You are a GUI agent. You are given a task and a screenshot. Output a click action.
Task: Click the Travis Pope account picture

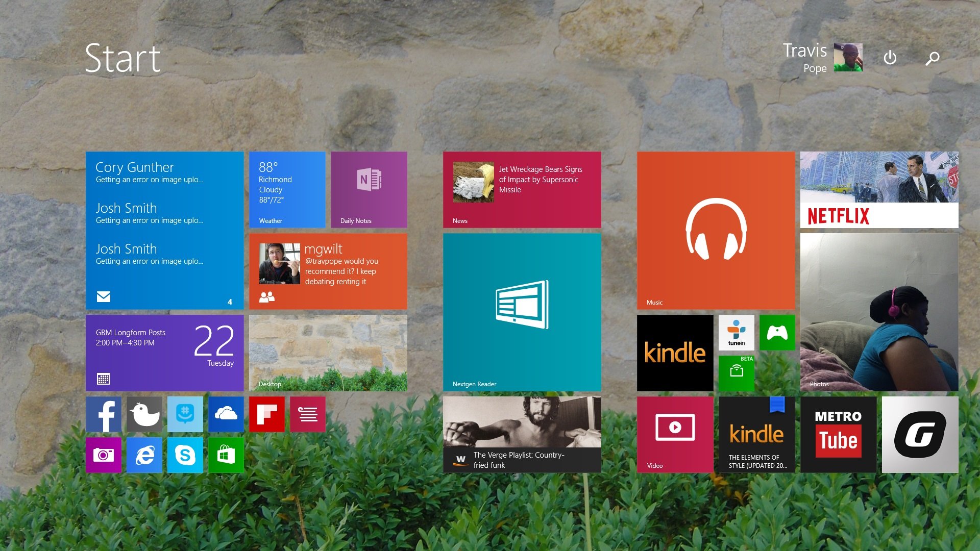[848, 57]
